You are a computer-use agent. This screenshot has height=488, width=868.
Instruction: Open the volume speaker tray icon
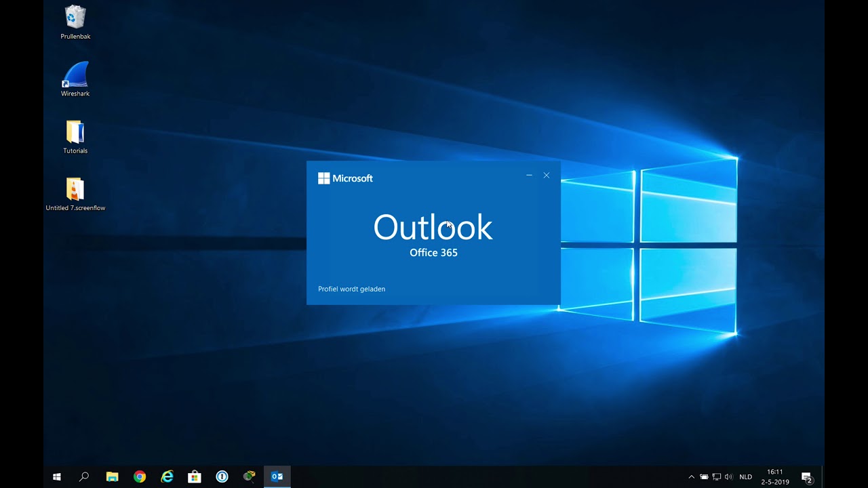729,477
